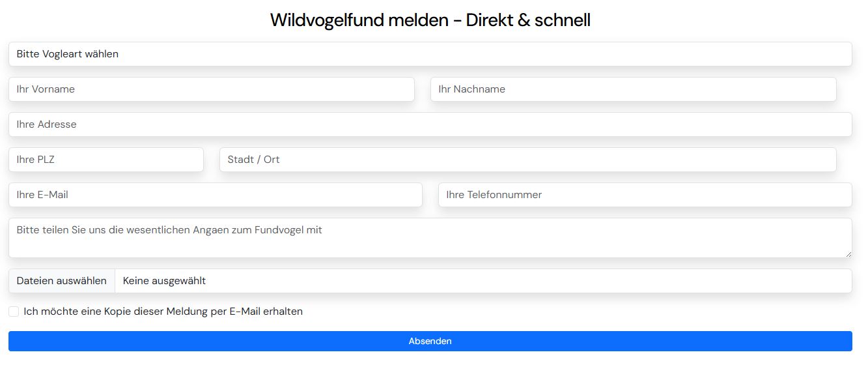Submit the form with "Absenden"
The height and width of the screenshot is (378, 868).
(x=430, y=341)
